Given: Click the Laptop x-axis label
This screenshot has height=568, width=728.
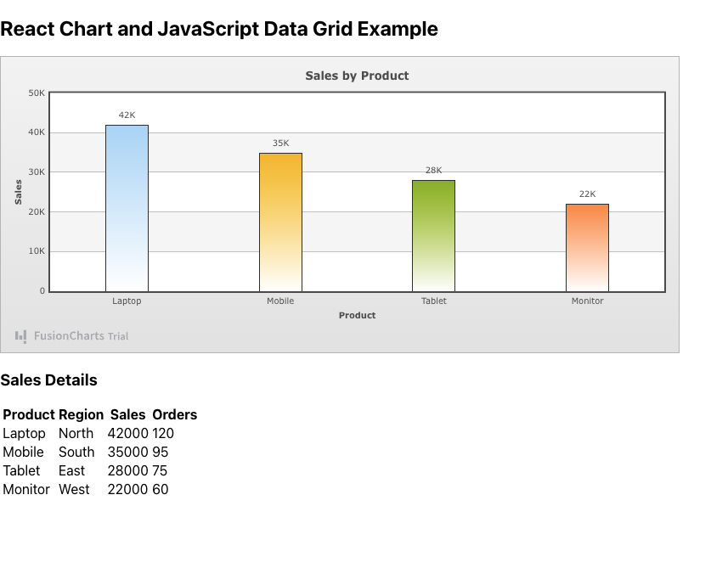Looking at the screenshot, I should (127, 301).
